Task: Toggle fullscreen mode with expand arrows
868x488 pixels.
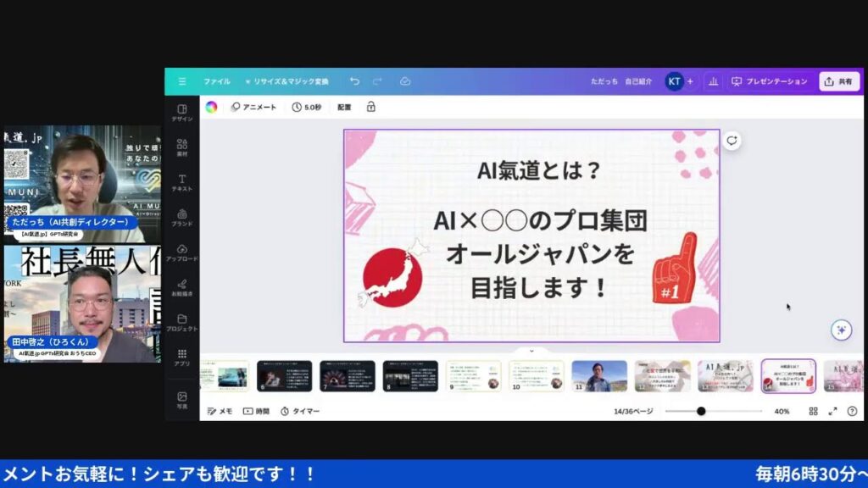Action: click(832, 411)
